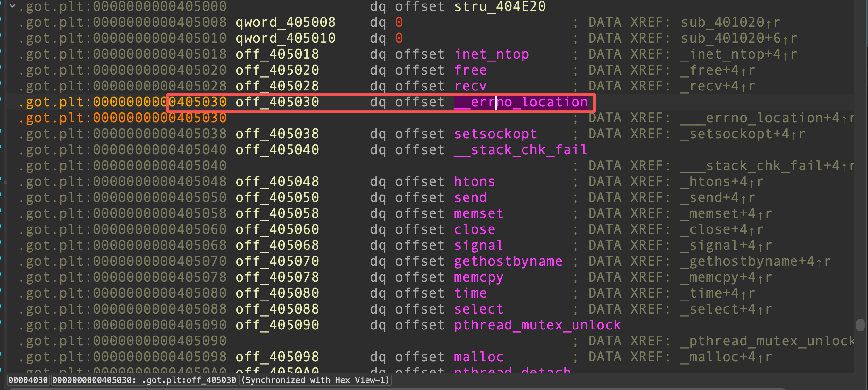
Task: Select address 0000000000405068 in .got.plt
Action: pyautogui.click(x=160, y=245)
